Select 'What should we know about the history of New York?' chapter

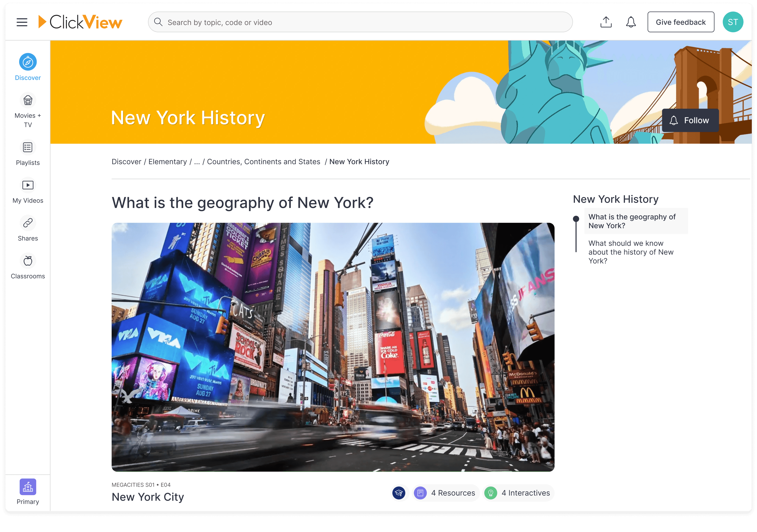coord(631,252)
